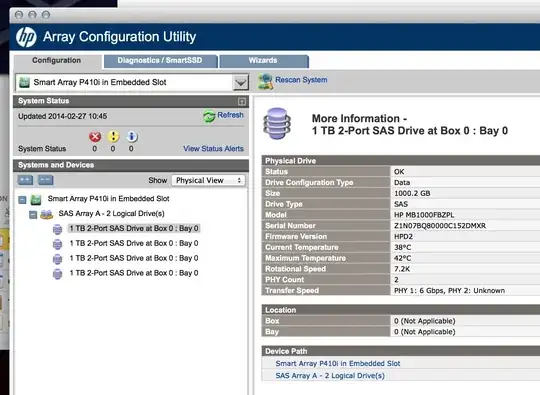540x395 pixels.
Task: Click the Box value 0 (Not Applicable)
Action: [425, 321]
